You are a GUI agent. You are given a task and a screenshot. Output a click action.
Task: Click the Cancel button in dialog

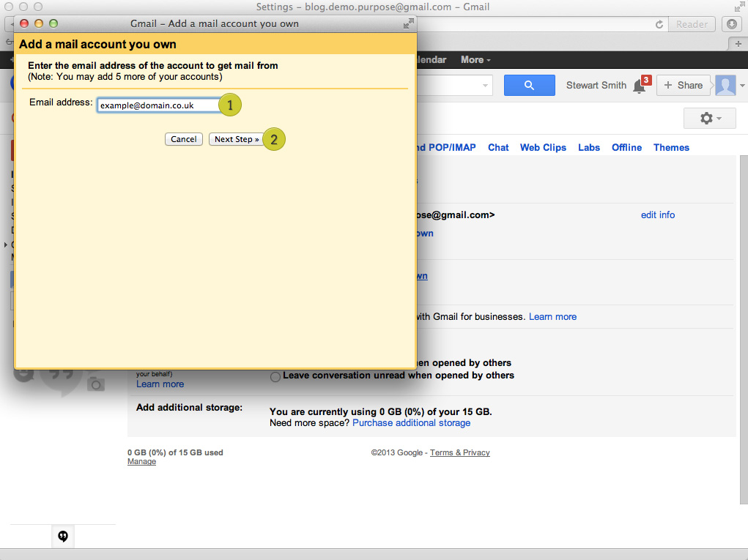click(183, 139)
